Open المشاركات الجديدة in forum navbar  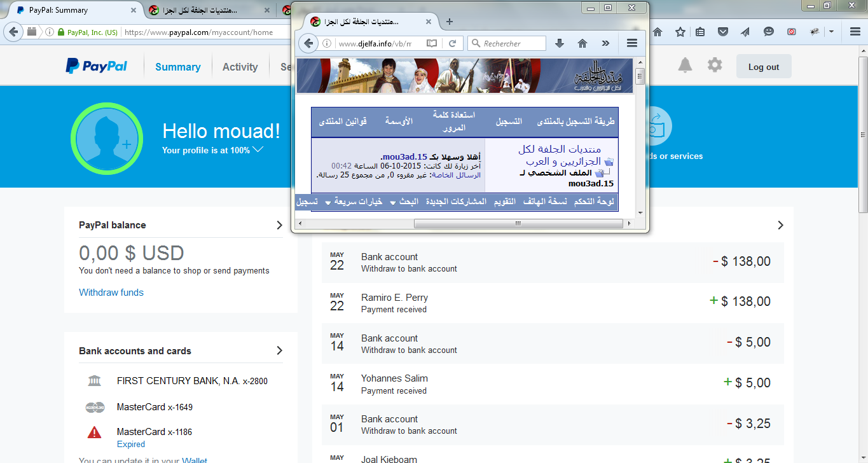click(456, 202)
